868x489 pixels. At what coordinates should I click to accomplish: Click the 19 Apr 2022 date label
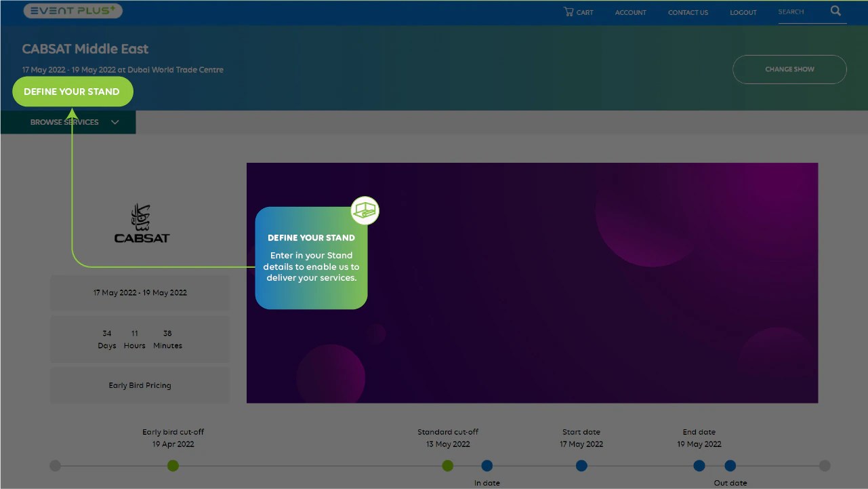pos(173,444)
